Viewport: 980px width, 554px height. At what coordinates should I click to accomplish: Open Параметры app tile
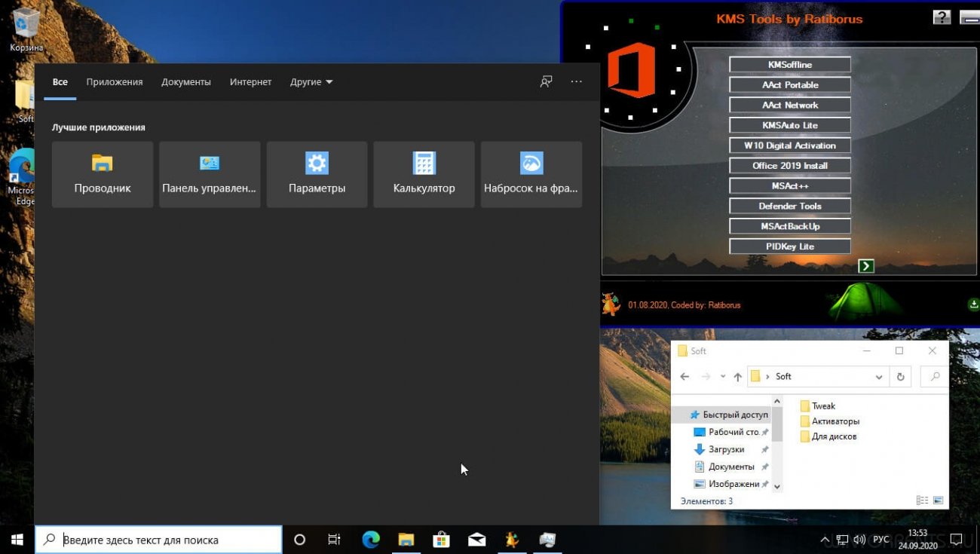(317, 174)
